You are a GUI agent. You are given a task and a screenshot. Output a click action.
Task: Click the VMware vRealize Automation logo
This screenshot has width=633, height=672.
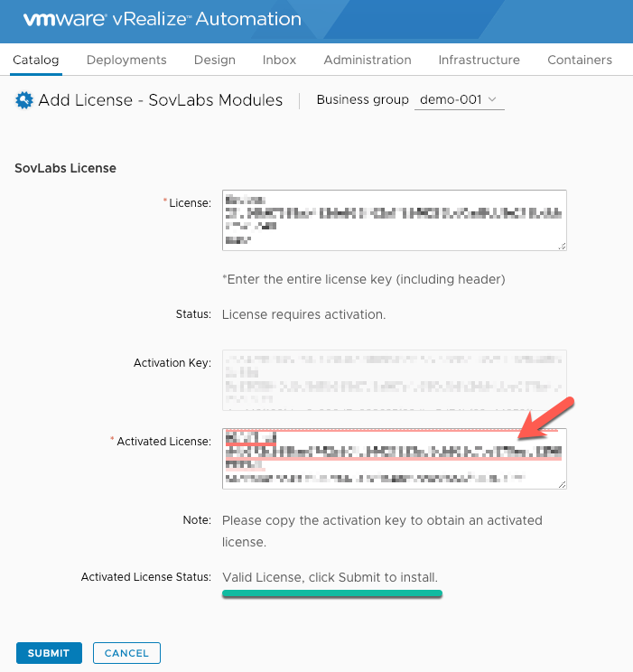tap(162, 19)
